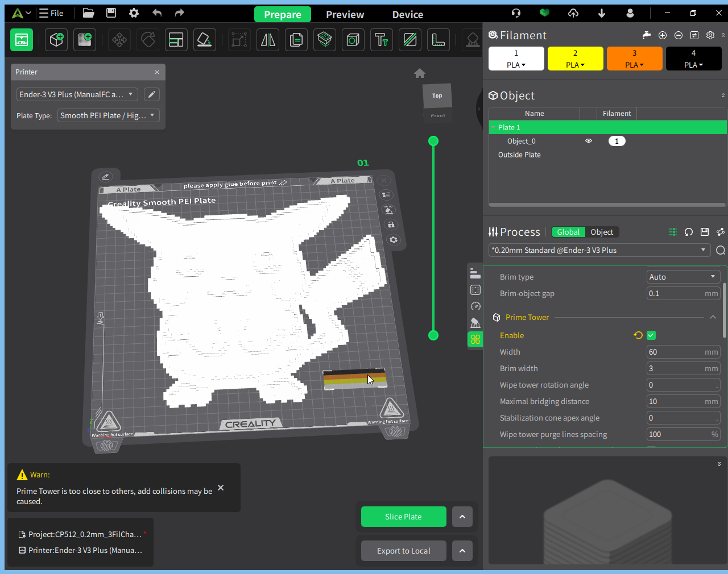This screenshot has height=574, width=728.
Task: Open the printer selection dropdown
Action: tap(77, 94)
